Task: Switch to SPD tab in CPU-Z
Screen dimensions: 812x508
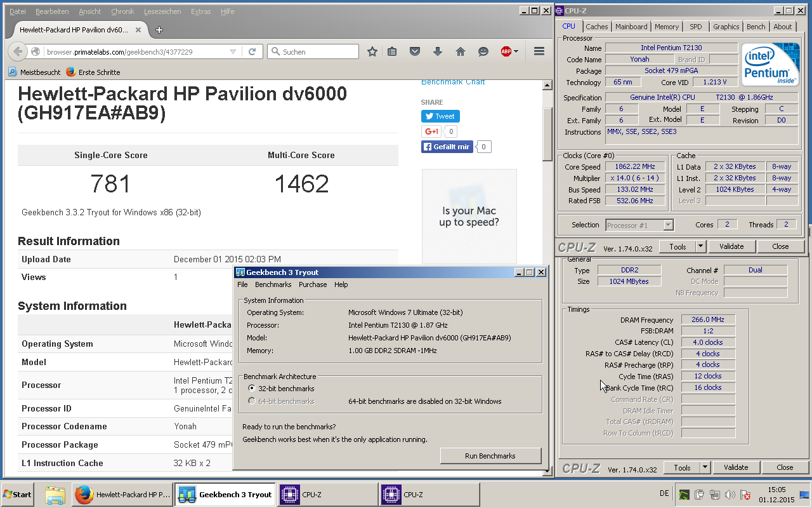Action: (696, 27)
